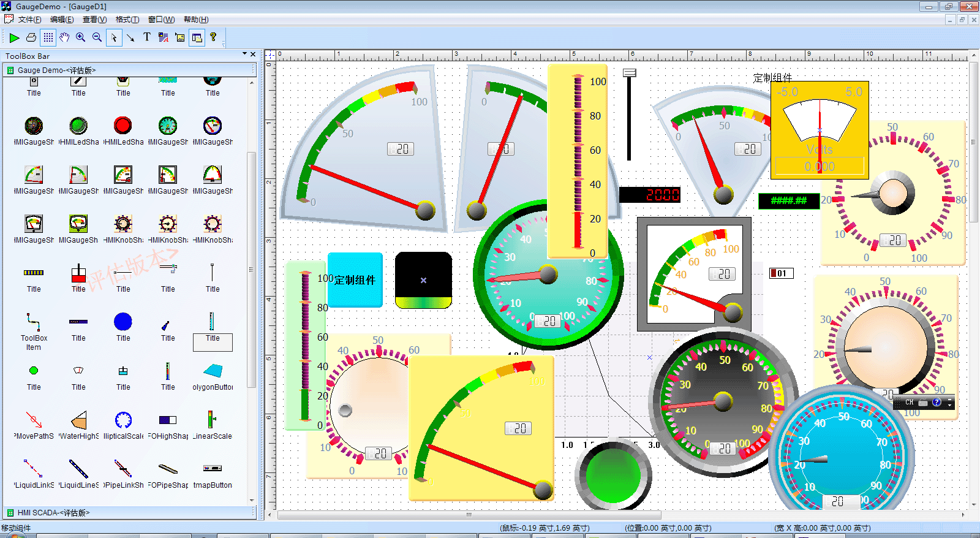Click the green Run play button
Viewport: 980px width, 538px height.
[14, 38]
